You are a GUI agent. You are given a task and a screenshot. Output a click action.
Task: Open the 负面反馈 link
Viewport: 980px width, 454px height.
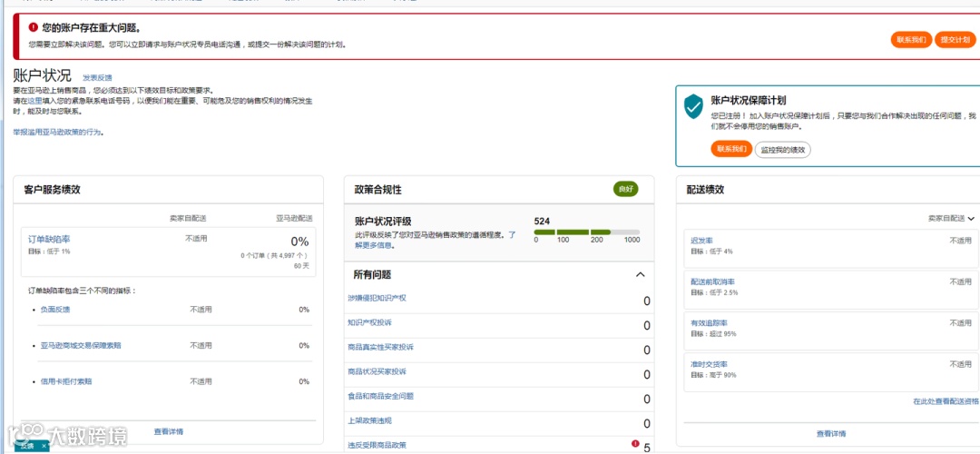coord(55,309)
